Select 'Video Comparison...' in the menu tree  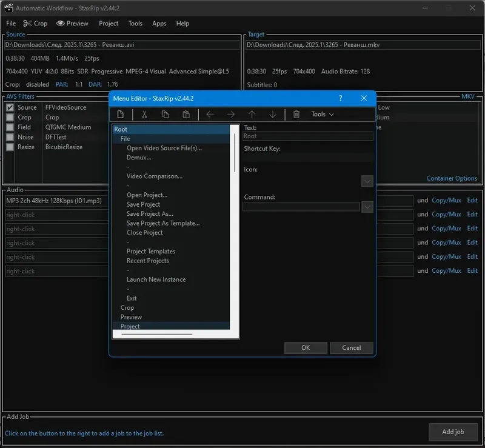pos(155,176)
